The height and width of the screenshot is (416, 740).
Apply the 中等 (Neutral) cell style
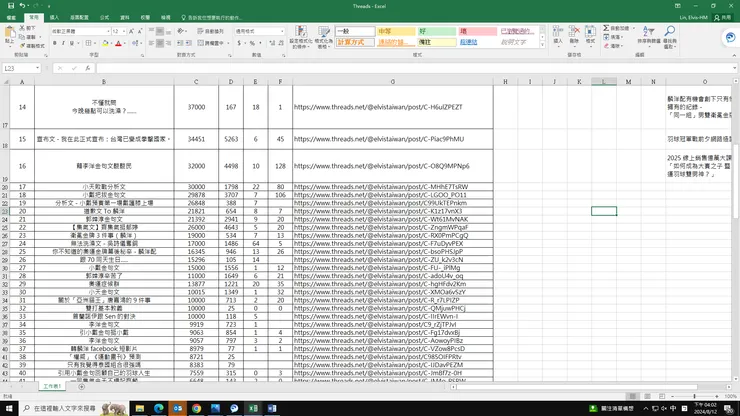[395, 31]
